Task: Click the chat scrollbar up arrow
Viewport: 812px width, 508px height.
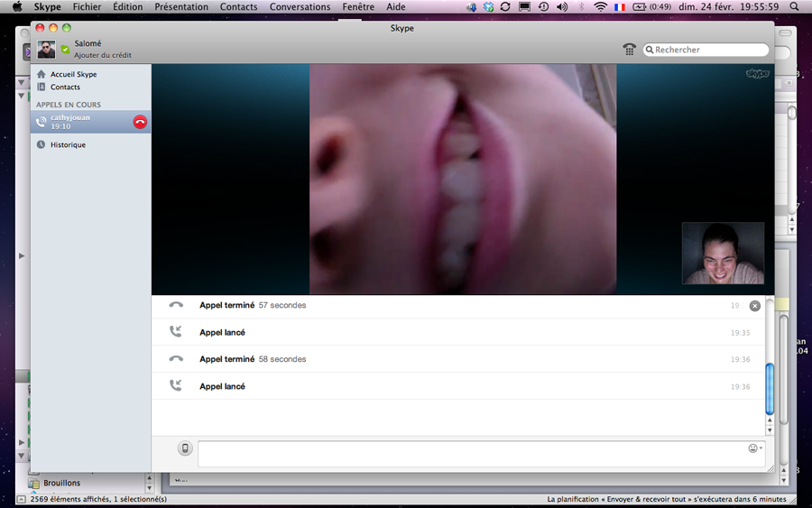Action: tap(770, 420)
